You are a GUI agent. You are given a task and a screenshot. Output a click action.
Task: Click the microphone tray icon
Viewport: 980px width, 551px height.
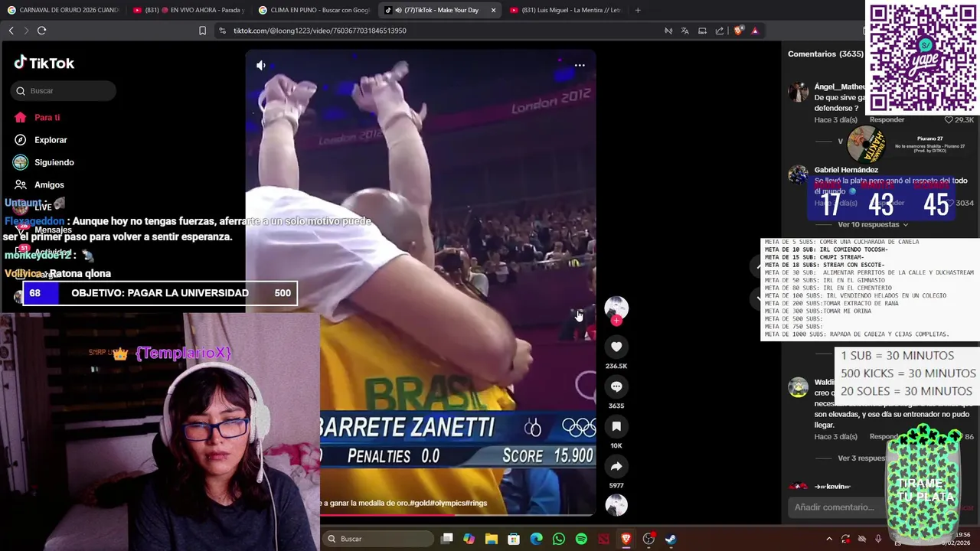click(x=878, y=539)
